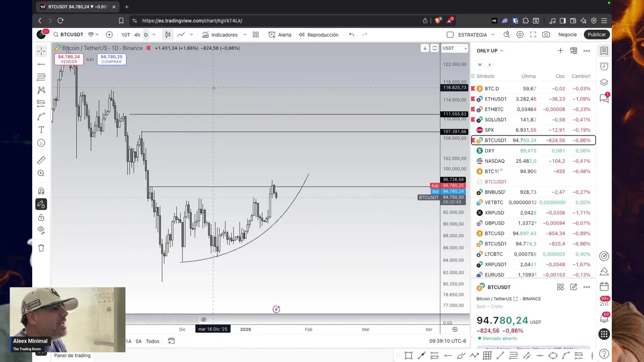Open chart settings hexagon icon
The height and width of the screenshot is (362, 644).
pos(520,35)
